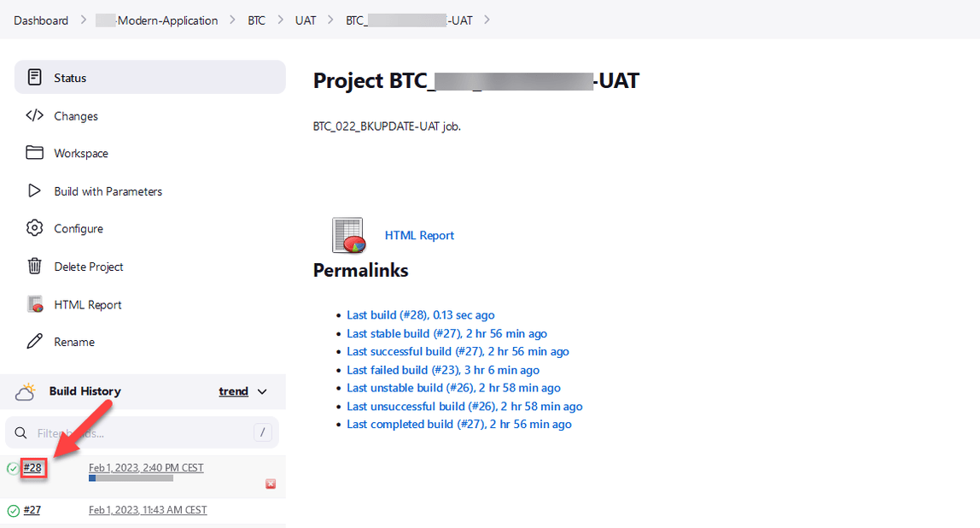Image resolution: width=980 pixels, height=528 pixels.
Task: Navigate to BTC in breadcrumb
Action: click(256, 21)
